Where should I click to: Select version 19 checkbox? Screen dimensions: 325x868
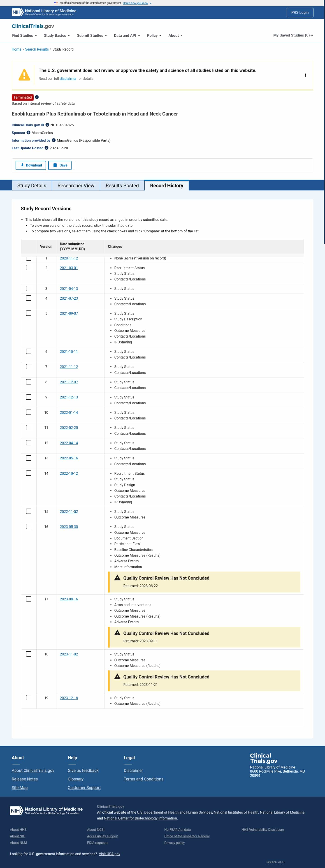click(29, 697)
